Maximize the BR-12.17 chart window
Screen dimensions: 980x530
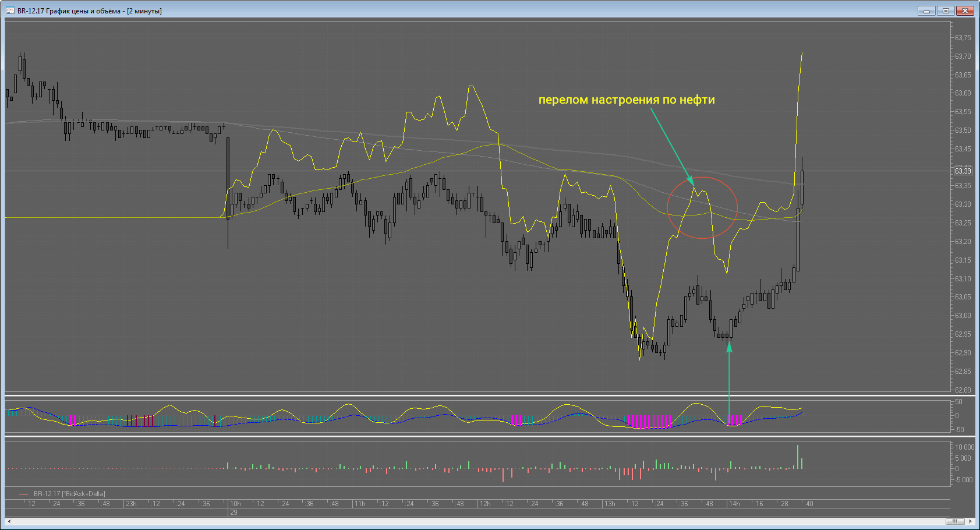tap(946, 10)
